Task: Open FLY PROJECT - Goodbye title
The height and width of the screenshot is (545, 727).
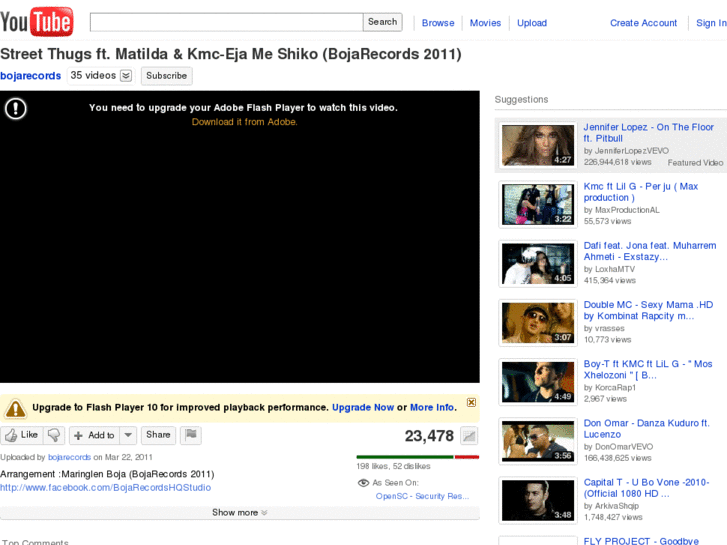Action: click(641, 541)
